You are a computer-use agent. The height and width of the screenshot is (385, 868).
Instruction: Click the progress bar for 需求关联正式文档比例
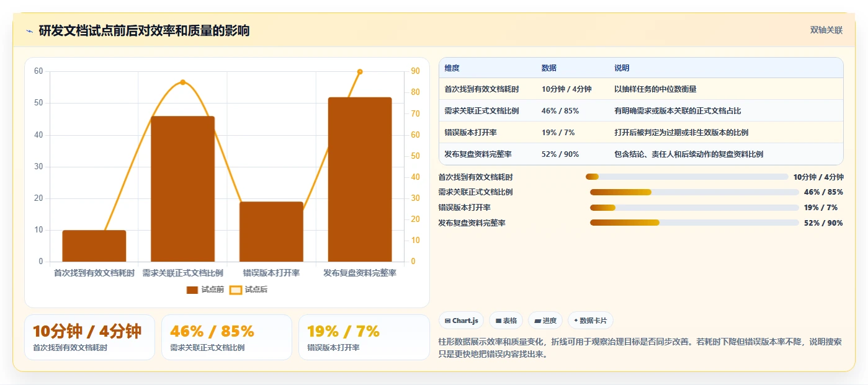[x=694, y=192]
